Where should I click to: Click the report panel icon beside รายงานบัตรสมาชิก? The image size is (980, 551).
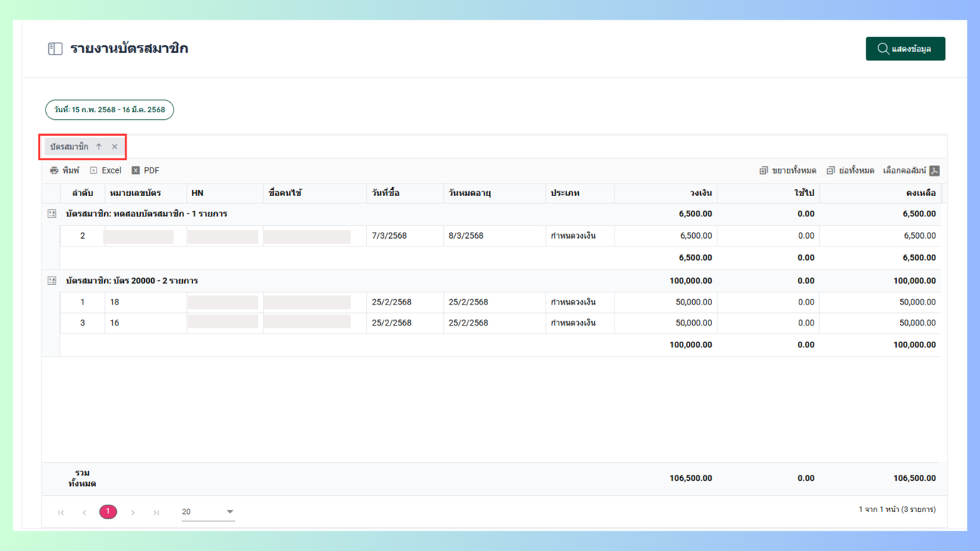(x=55, y=49)
